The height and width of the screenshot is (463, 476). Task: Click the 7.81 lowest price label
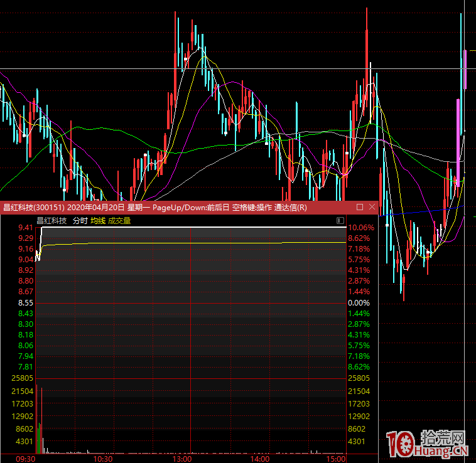point(26,367)
